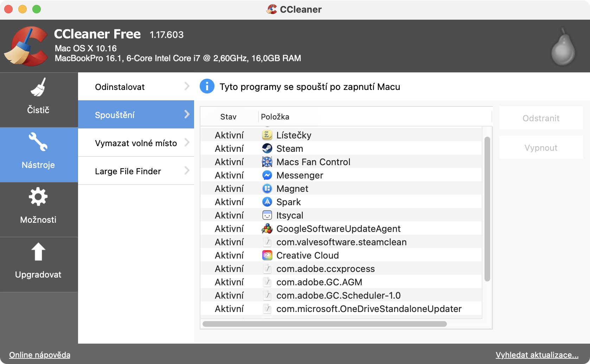Click the Messenger app icon
Viewport: 590px width, 364px height.
[267, 175]
